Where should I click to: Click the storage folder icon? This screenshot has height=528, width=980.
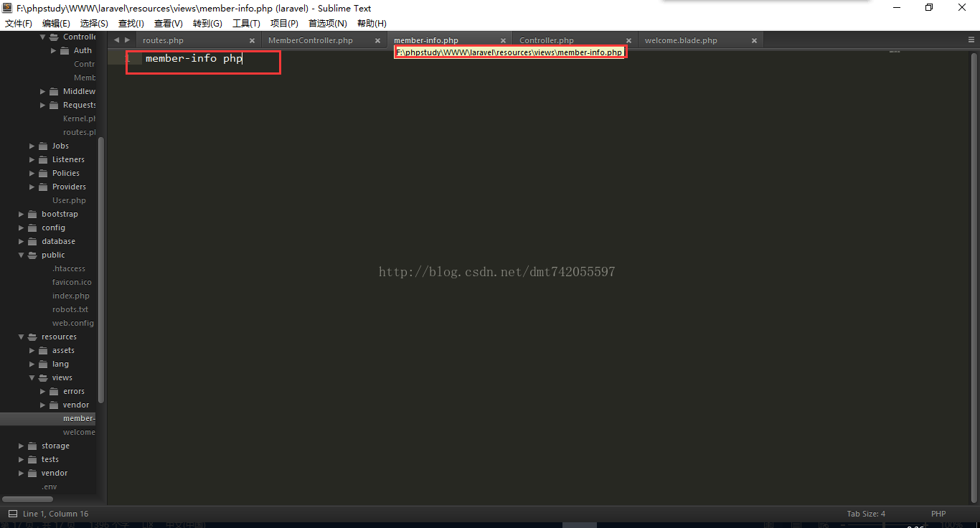click(32, 445)
